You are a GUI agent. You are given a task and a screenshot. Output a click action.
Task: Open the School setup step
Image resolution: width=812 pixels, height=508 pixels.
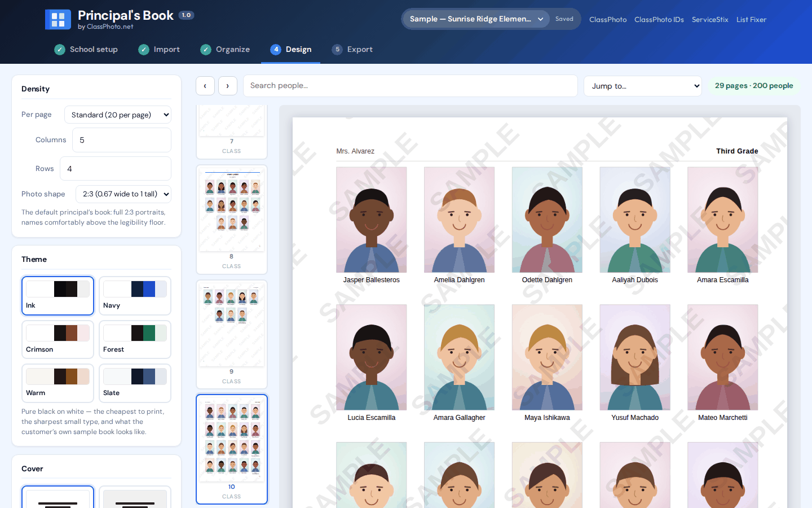click(86, 50)
